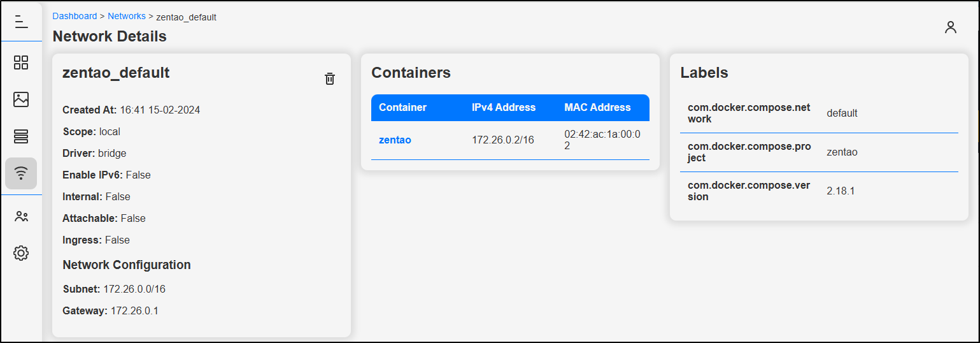Open the Users icon in sidebar
The image size is (980, 343).
point(21,217)
